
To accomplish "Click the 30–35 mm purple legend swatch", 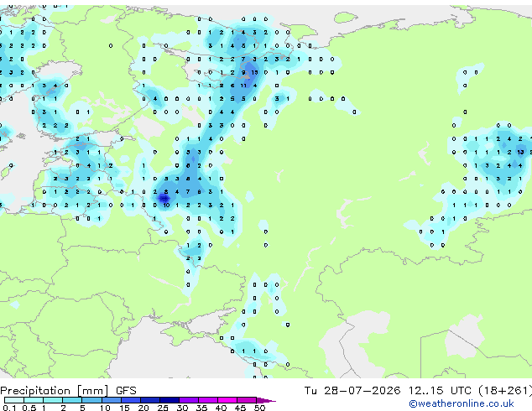I will [x=189, y=400].
